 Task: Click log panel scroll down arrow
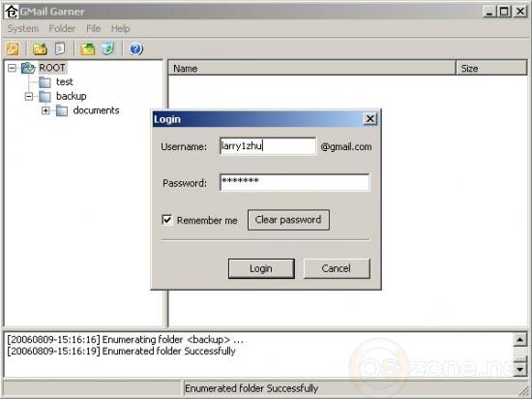tap(520, 369)
